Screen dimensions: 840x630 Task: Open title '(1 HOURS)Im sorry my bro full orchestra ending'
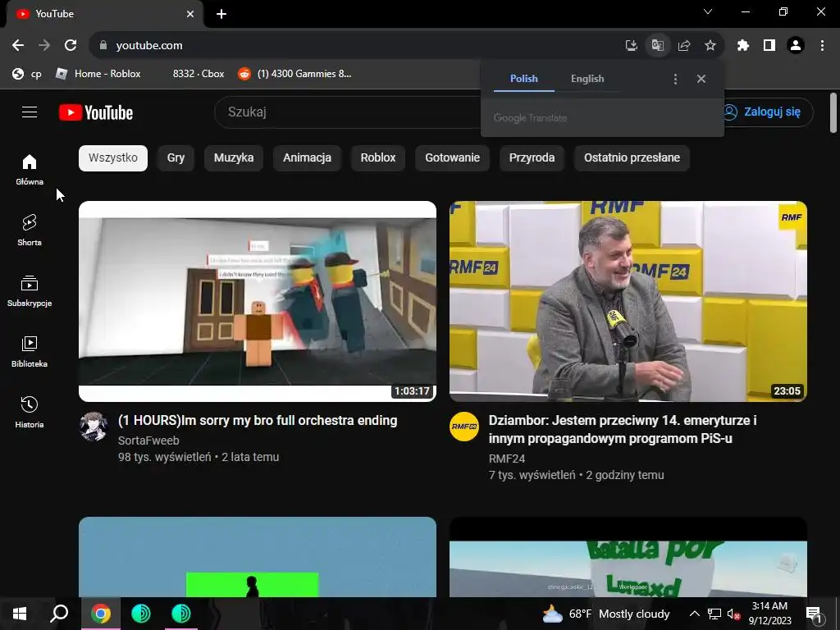258,421
